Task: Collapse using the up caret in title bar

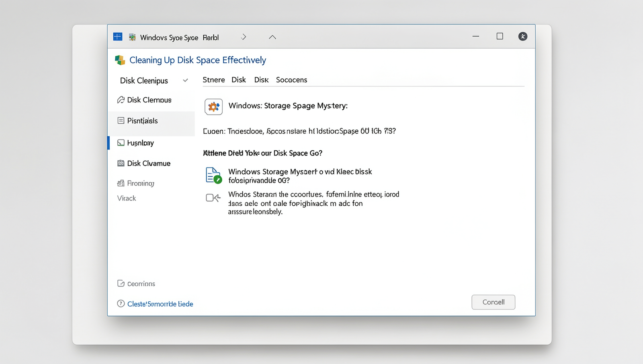Action: tap(272, 37)
